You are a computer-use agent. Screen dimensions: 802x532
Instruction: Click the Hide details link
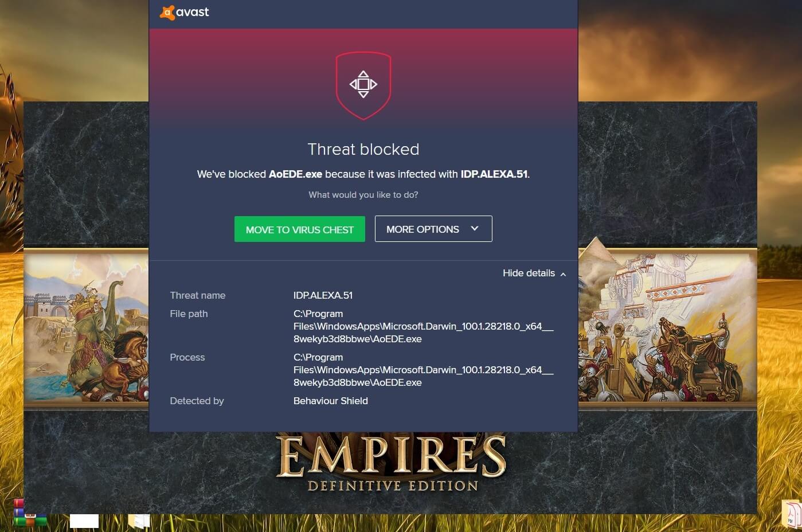[529, 273]
